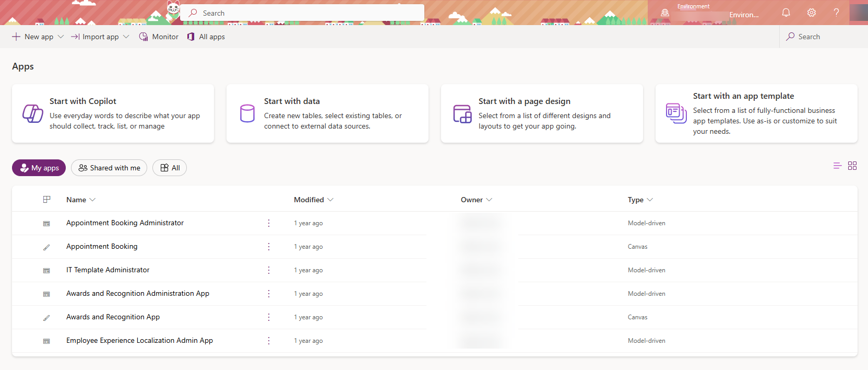Expand the New app dropdown chevron
Image resolution: width=868 pixels, height=370 pixels.
[x=61, y=37]
